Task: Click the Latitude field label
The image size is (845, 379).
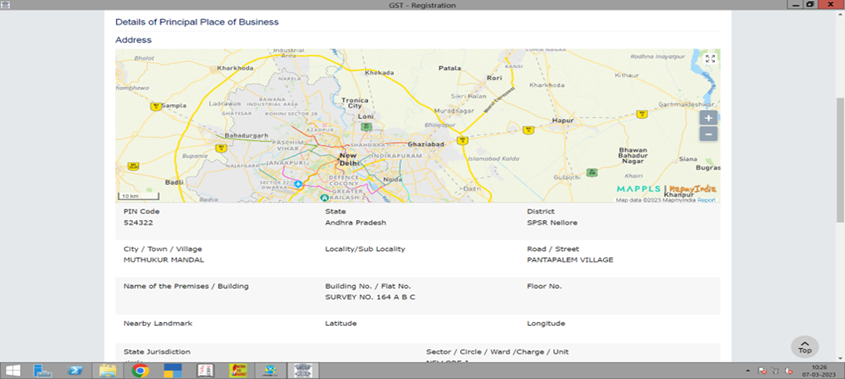Action: [341, 323]
